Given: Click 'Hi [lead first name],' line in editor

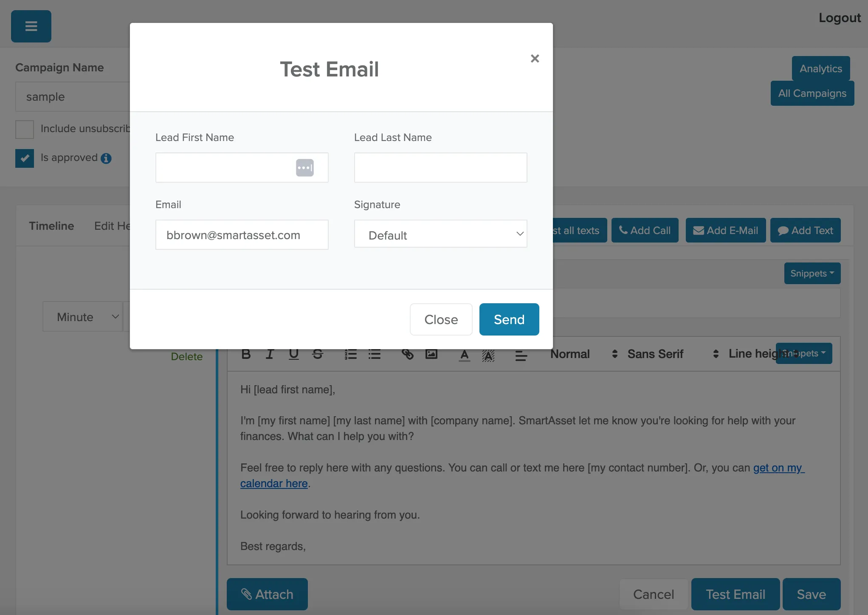Looking at the screenshot, I should coord(287,390).
